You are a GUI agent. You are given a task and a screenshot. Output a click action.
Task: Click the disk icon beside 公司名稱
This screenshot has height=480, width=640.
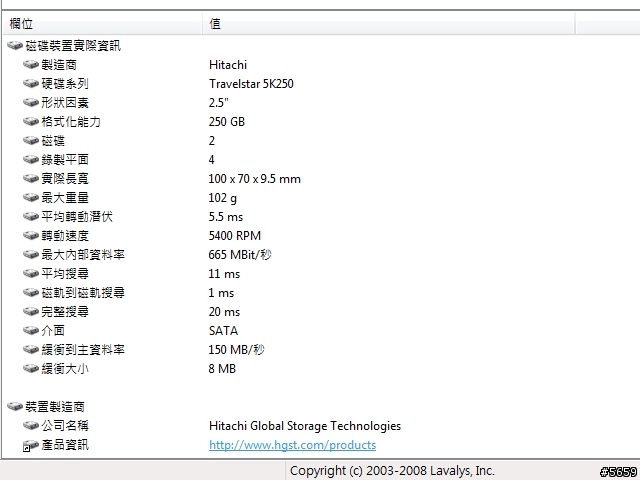pyautogui.click(x=31, y=425)
